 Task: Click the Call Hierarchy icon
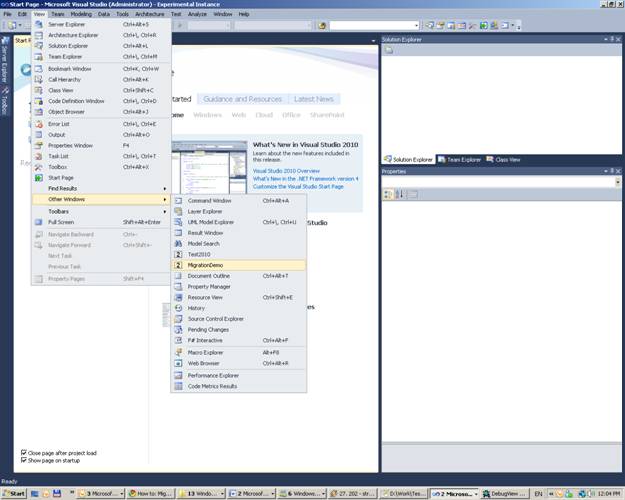[x=39, y=79]
